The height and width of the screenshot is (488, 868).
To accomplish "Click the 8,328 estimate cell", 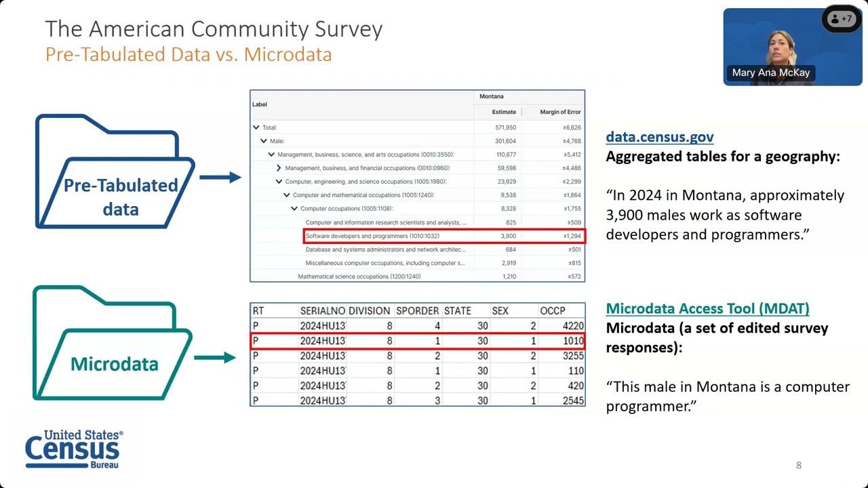I will pos(509,209).
